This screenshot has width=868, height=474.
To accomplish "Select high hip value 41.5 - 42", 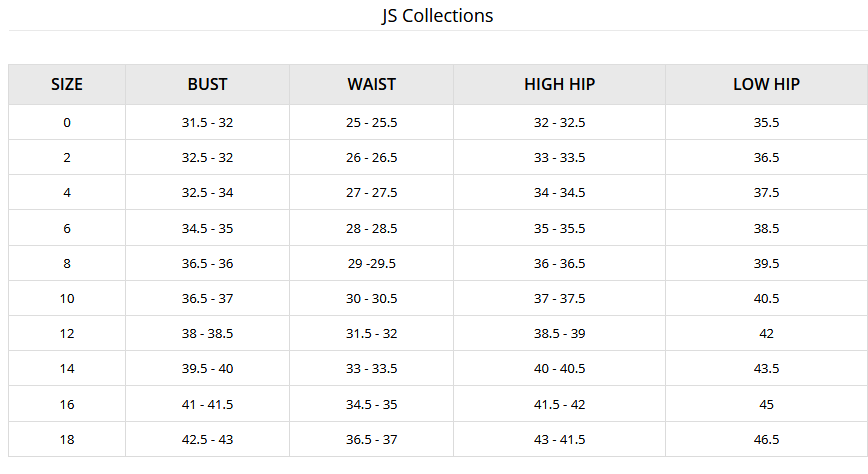I will point(559,404).
